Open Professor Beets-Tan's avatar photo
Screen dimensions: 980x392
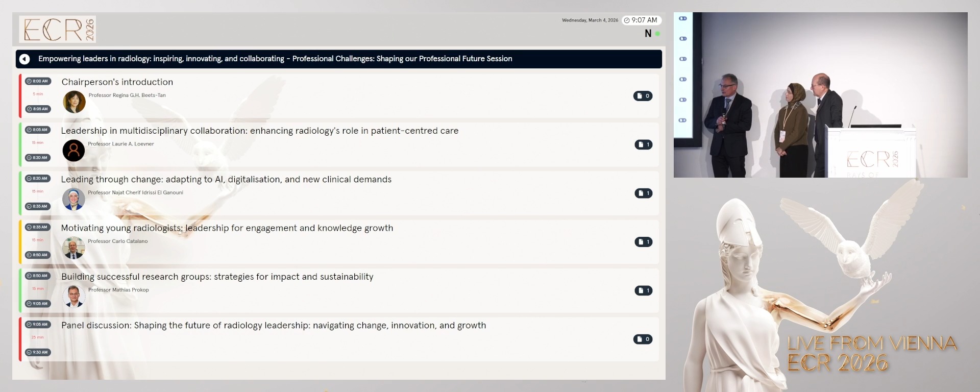(73, 102)
